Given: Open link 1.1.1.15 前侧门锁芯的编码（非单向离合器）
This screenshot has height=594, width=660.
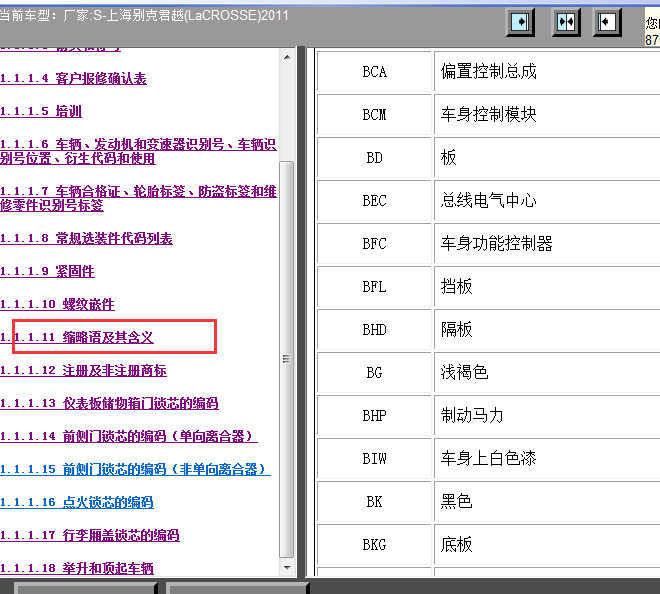Looking at the screenshot, I should click(x=135, y=469).
